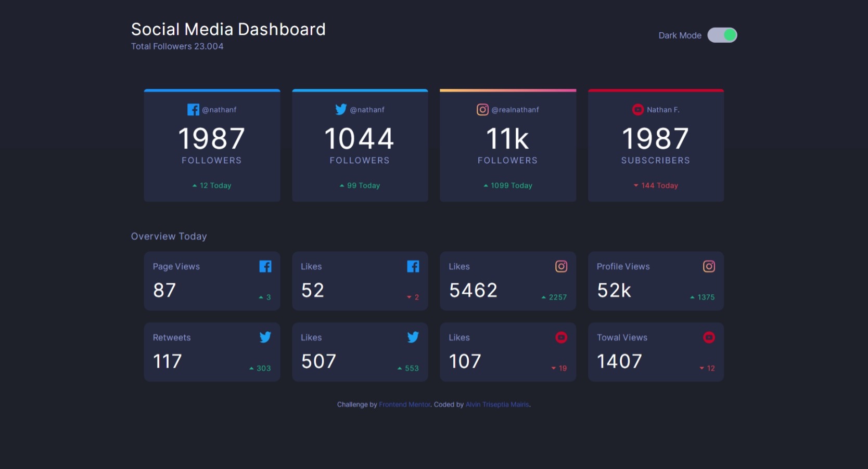The width and height of the screenshot is (868, 469).
Task: Click the Towal Views label
Action: tap(622, 337)
